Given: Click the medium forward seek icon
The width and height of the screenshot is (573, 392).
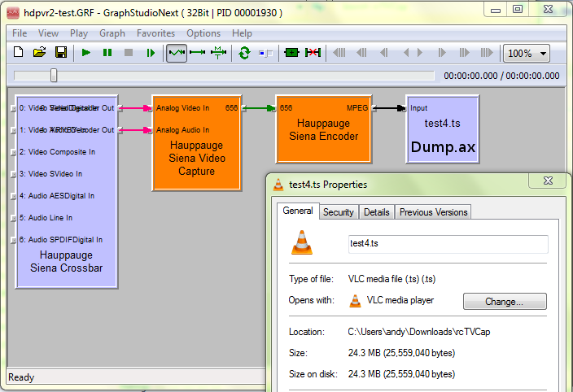Looking at the screenshot, I should pos(464,53).
